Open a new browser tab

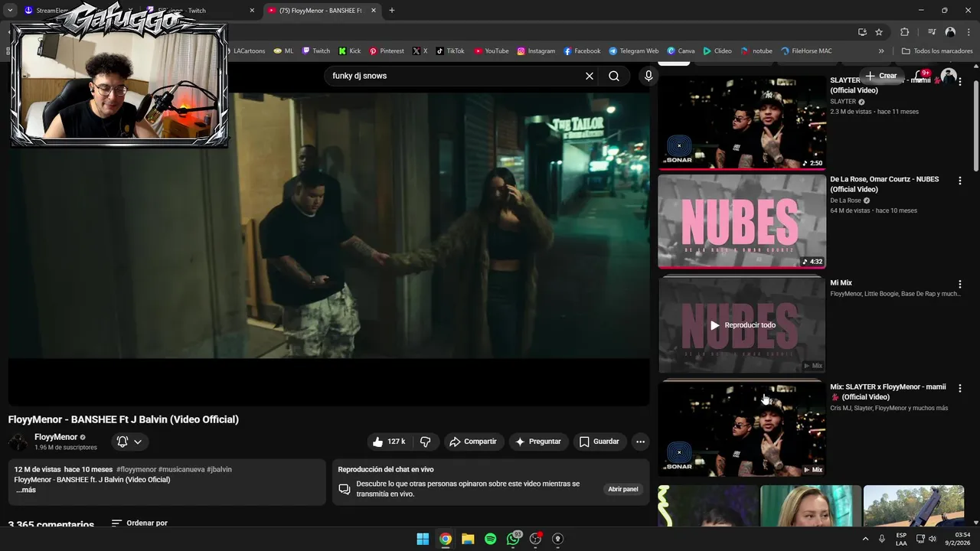coord(392,11)
